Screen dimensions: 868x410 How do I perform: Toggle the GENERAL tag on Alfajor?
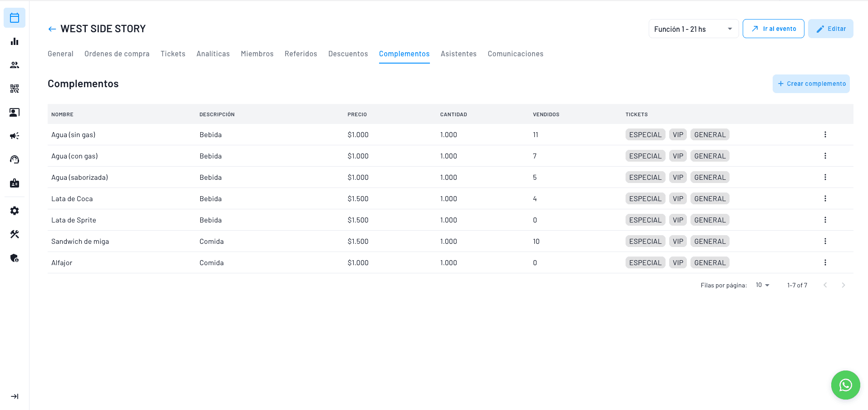tap(710, 262)
